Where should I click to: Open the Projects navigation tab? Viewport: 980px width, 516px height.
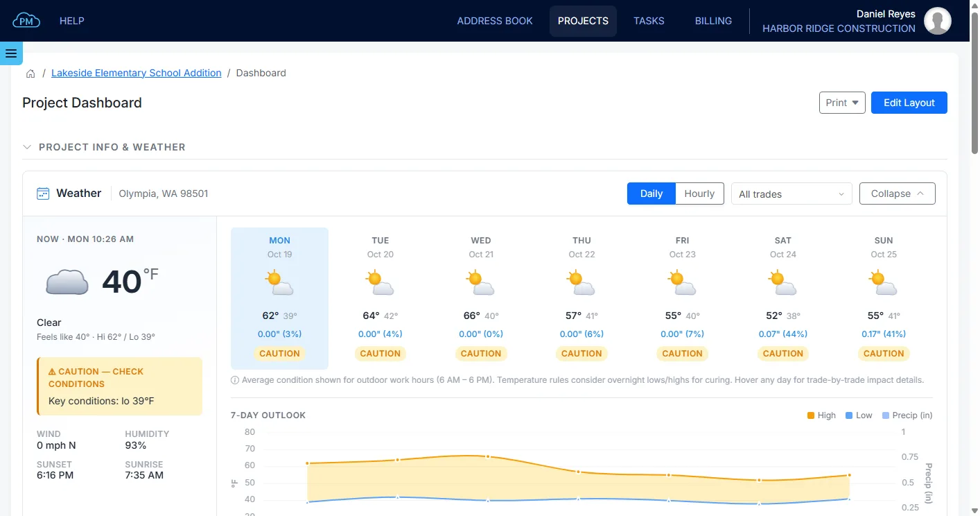[x=583, y=21]
